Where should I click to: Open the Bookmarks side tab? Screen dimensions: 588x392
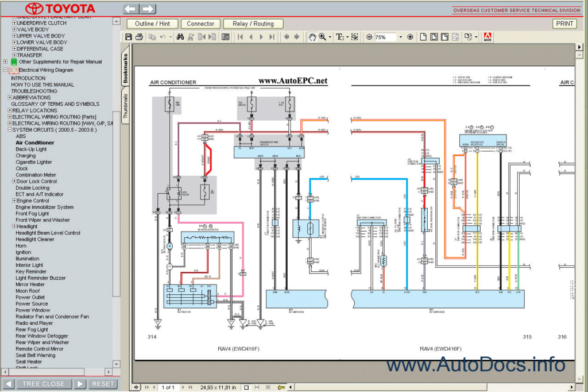pos(125,68)
